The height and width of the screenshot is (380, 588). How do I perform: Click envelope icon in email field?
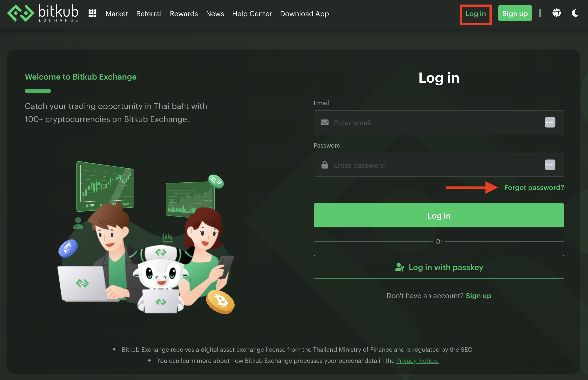(x=325, y=123)
